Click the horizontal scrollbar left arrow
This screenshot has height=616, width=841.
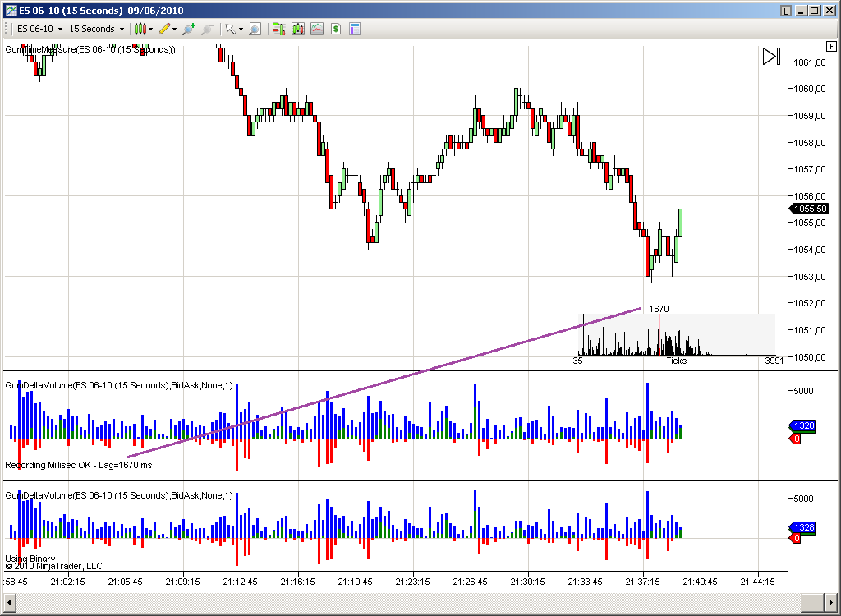9,601
